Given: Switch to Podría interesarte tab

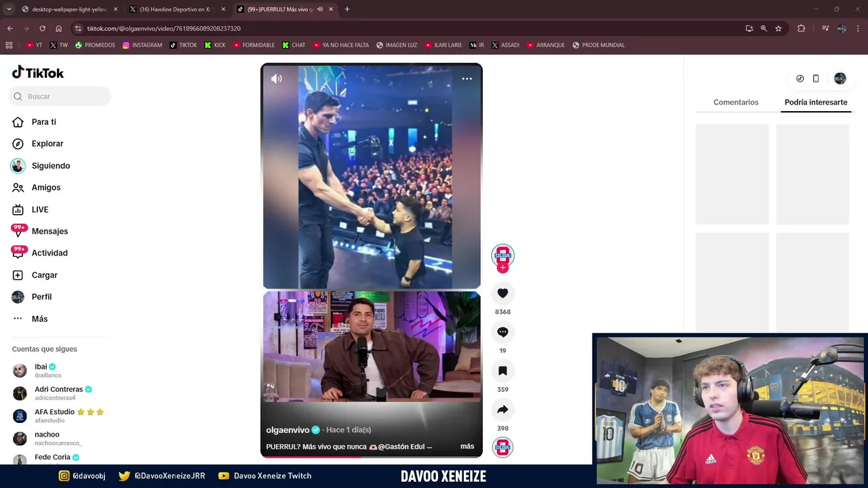Looking at the screenshot, I should pos(816,102).
